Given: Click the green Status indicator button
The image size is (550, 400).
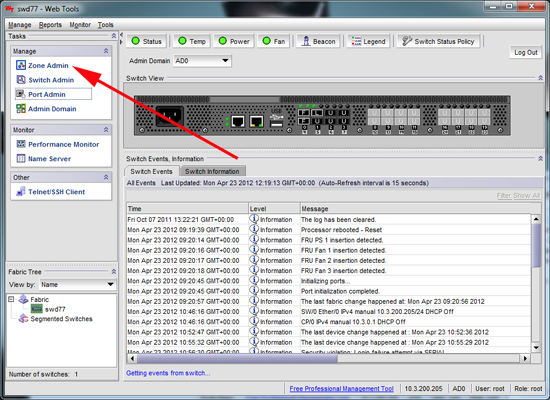Looking at the screenshot, I should [147, 41].
